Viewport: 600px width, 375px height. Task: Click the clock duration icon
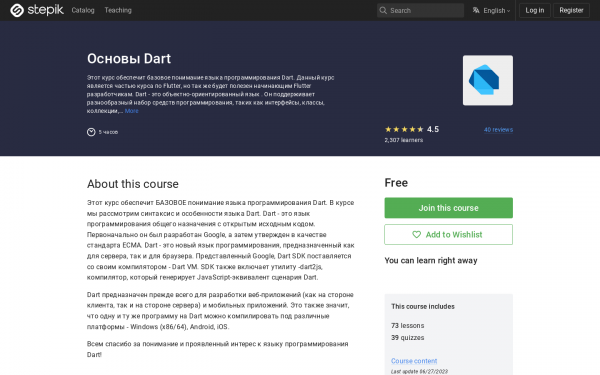tap(91, 132)
